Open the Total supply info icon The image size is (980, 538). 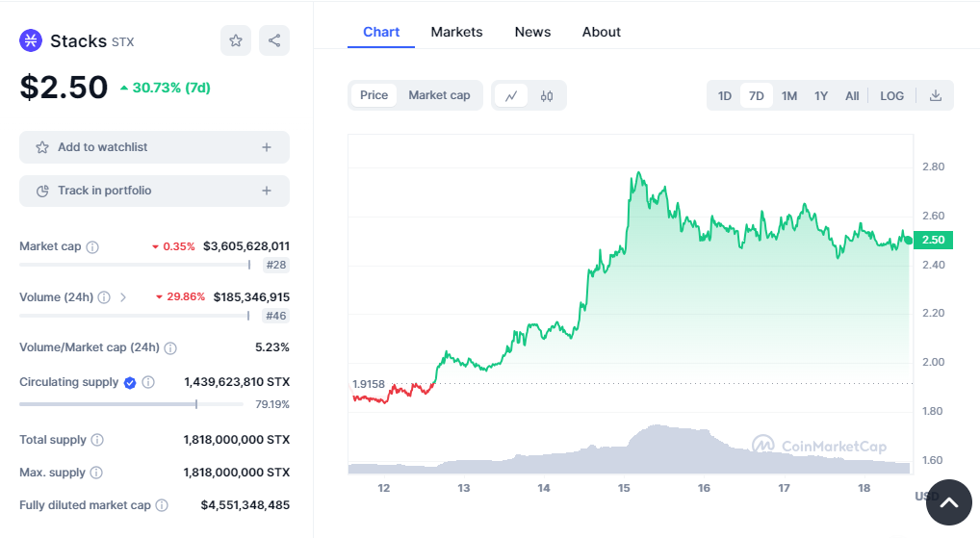97,440
